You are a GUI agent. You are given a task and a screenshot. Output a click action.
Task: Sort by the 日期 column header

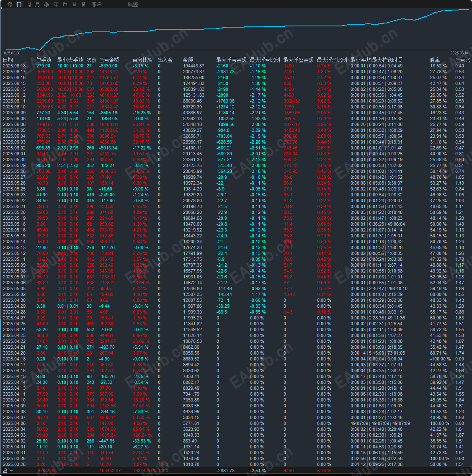point(8,60)
